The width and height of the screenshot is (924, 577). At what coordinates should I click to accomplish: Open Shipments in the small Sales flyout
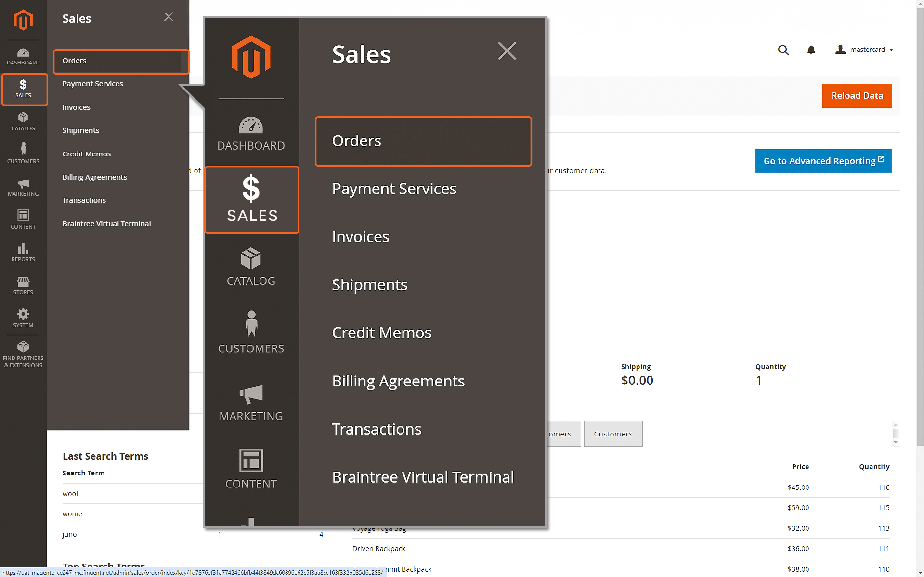click(x=81, y=130)
